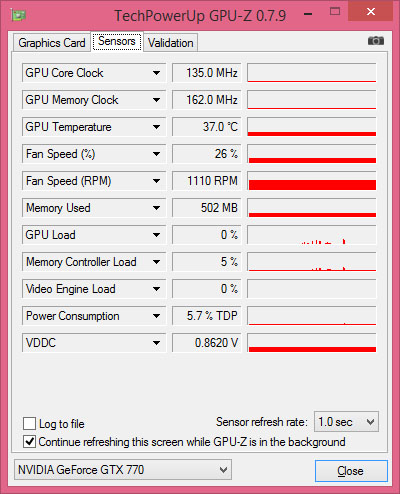Switch to the Graphics Card tab

[52, 43]
